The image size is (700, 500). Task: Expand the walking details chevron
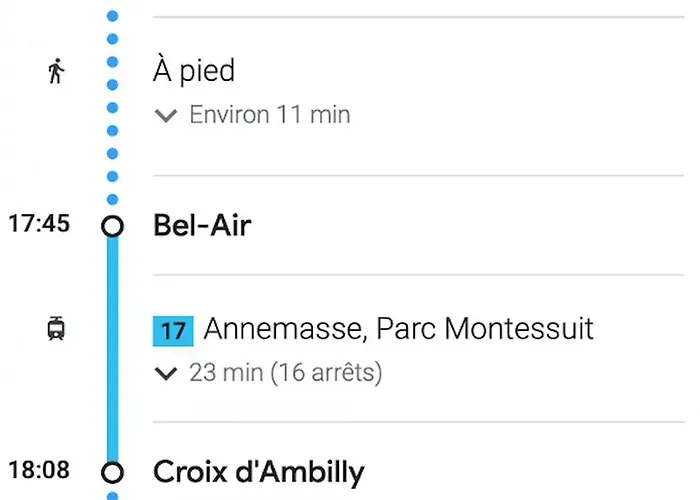pyautogui.click(x=165, y=116)
